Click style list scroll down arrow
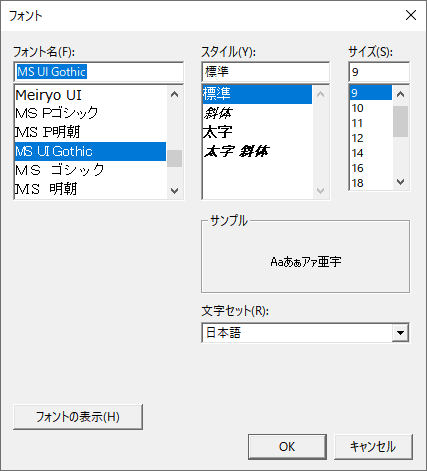 click(320, 191)
